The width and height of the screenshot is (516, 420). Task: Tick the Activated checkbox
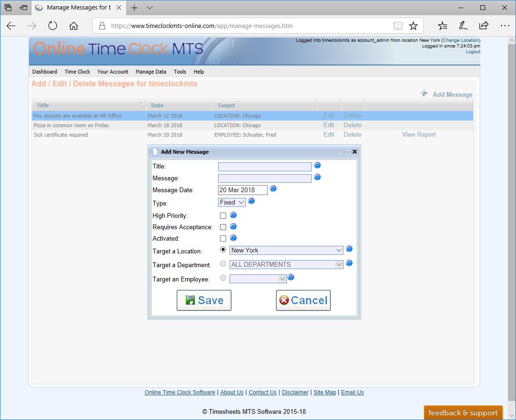pos(223,238)
